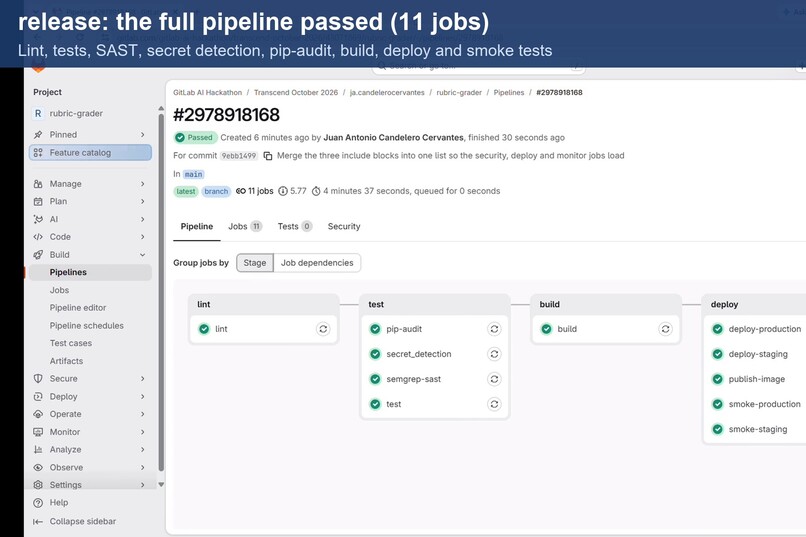
Task: Open Juan Antonio Candelero Cervantes profile
Action: [x=393, y=138]
